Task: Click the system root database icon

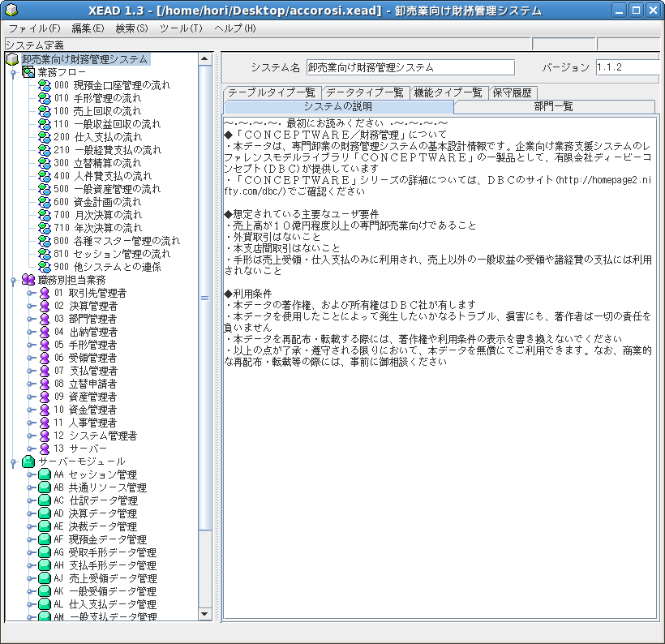Action: click(x=12, y=59)
